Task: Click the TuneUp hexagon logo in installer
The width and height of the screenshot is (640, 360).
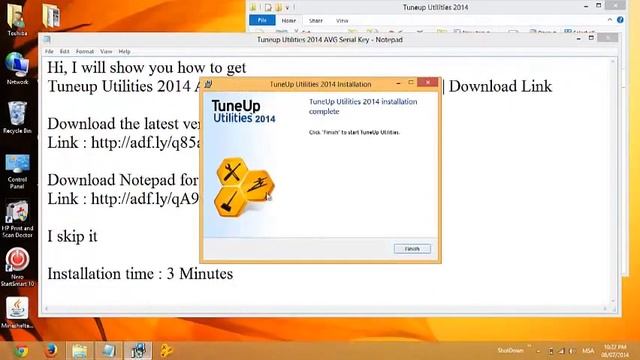Action: (244, 187)
